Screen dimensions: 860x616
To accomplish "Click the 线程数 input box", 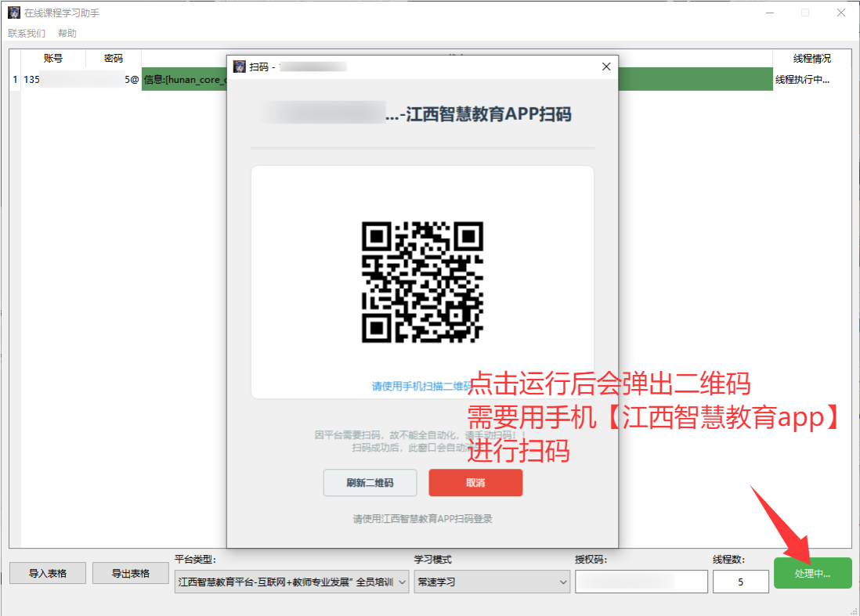I will [x=740, y=582].
